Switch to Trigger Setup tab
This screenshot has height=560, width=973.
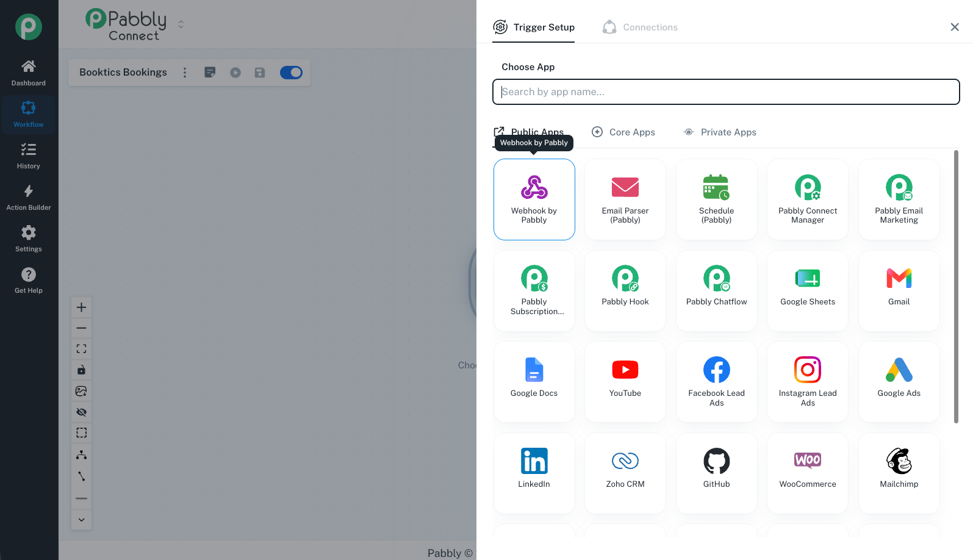[x=534, y=27]
